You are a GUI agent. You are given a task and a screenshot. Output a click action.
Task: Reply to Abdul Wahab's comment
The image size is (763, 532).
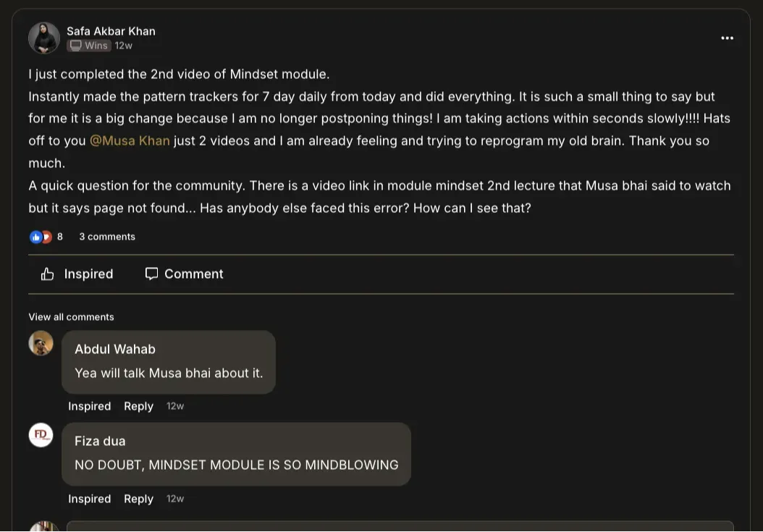tap(138, 406)
